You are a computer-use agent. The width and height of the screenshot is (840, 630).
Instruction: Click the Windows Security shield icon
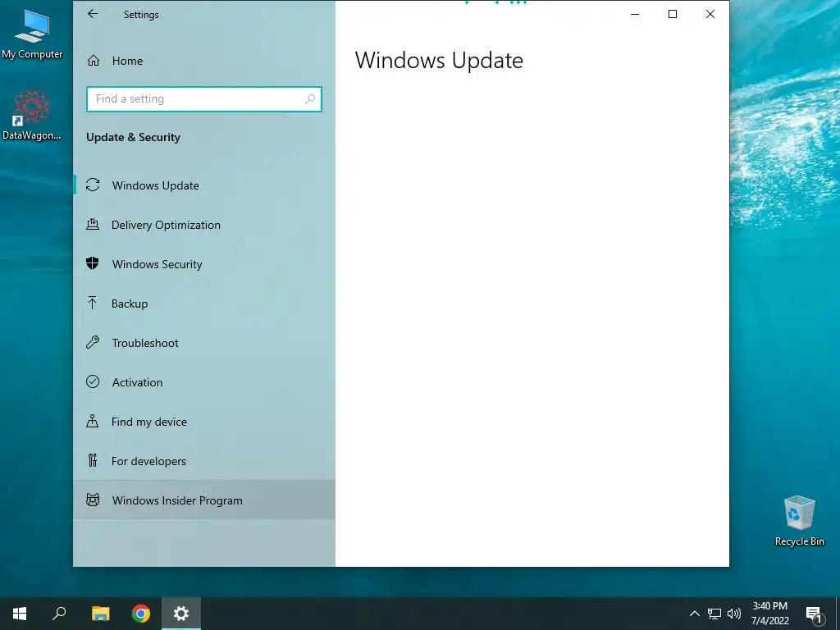93,263
